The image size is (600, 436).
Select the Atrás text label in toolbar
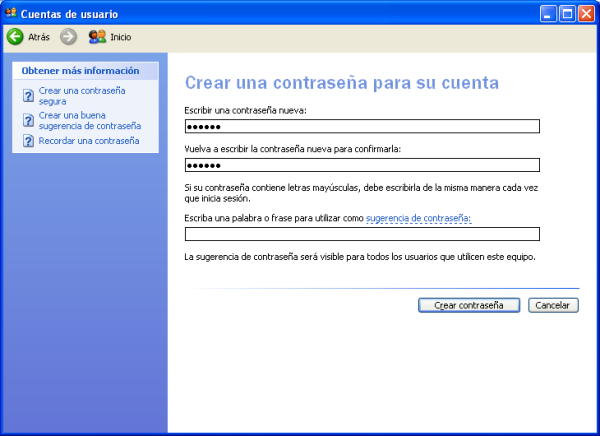(39, 37)
